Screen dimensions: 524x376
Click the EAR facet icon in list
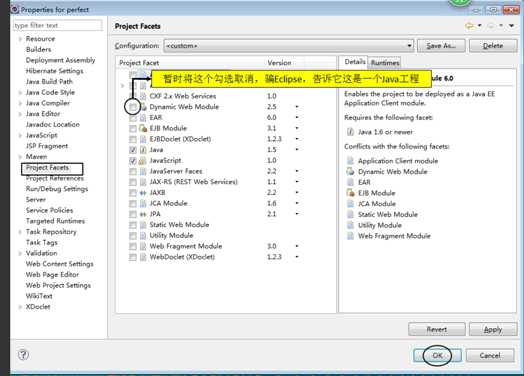point(143,118)
